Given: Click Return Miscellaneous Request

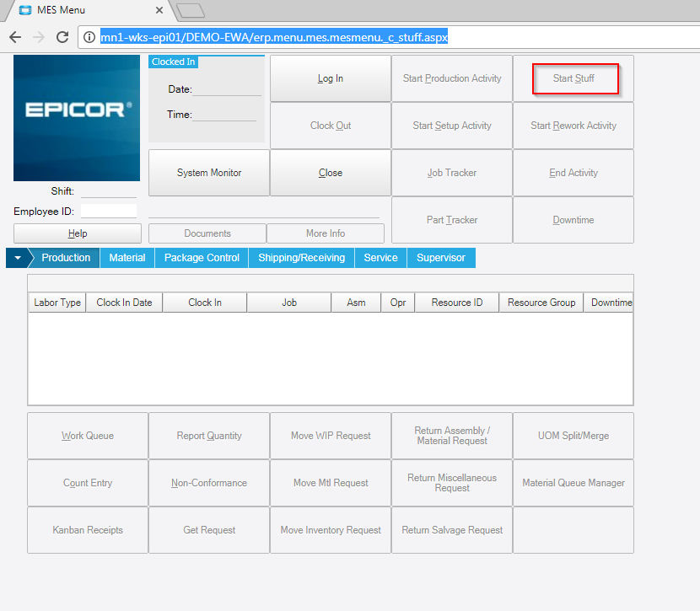Looking at the screenshot, I should click(452, 483).
